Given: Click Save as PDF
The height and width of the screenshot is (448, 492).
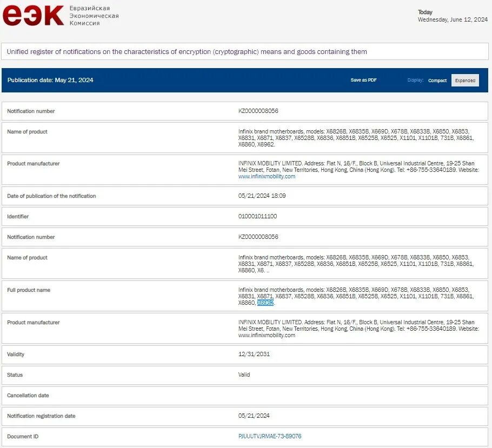Looking at the screenshot, I should (363, 80).
